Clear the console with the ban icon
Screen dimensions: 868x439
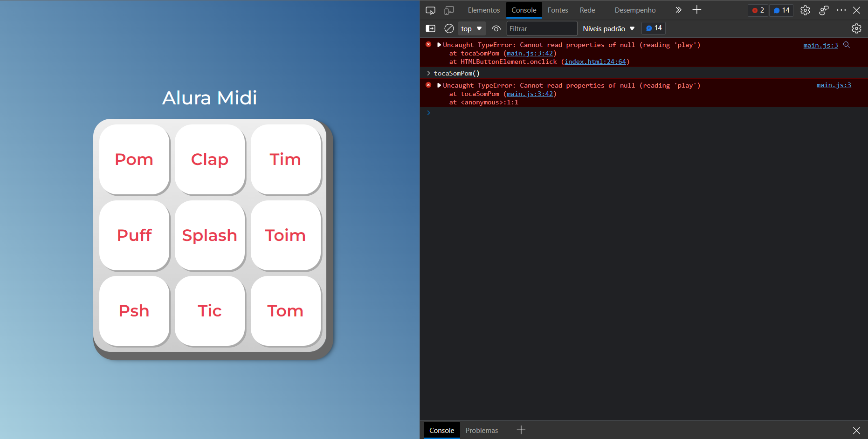point(449,28)
